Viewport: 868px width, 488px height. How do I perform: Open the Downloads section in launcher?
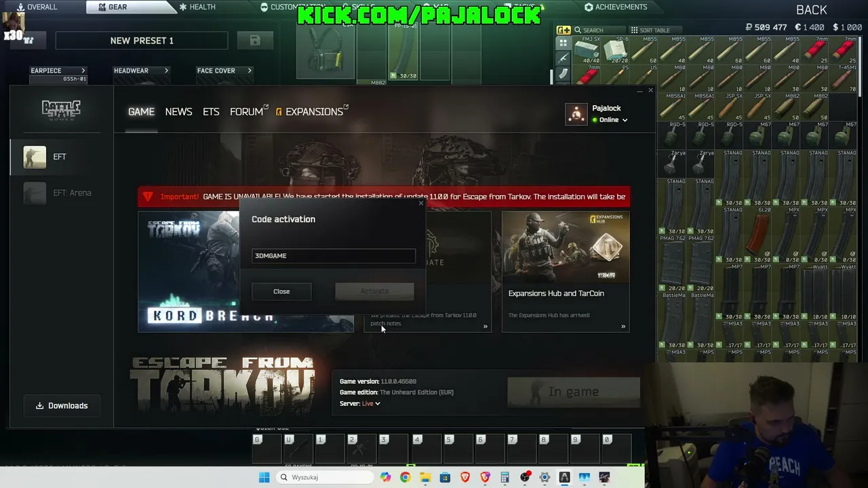click(x=62, y=405)
